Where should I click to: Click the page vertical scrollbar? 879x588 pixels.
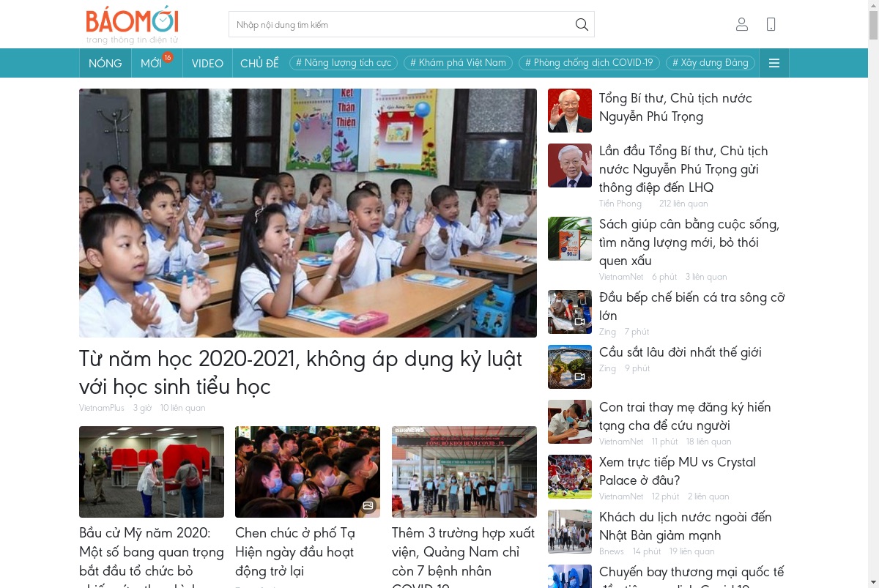coord(873,294)
